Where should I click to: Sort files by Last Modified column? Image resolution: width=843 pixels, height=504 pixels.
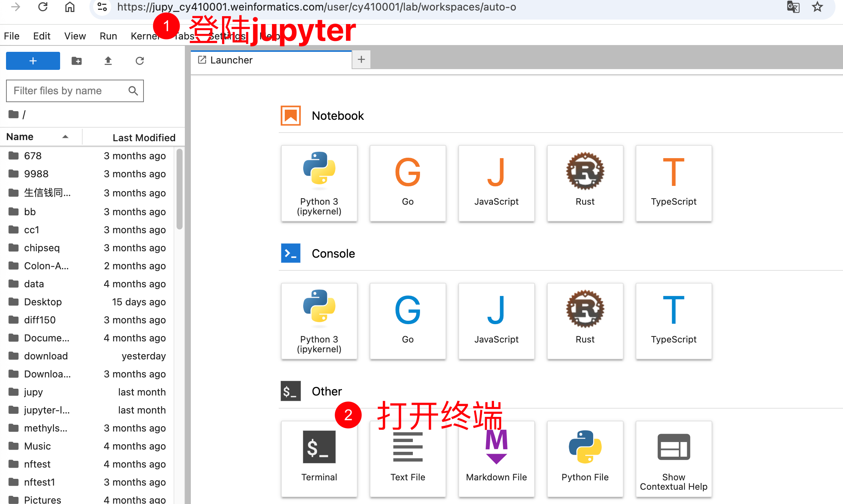coord(144,137)
